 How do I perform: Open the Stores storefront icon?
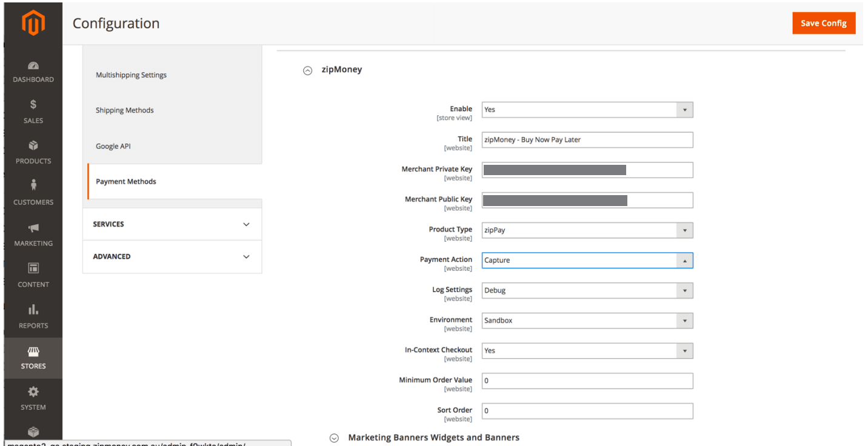[33, 351]
